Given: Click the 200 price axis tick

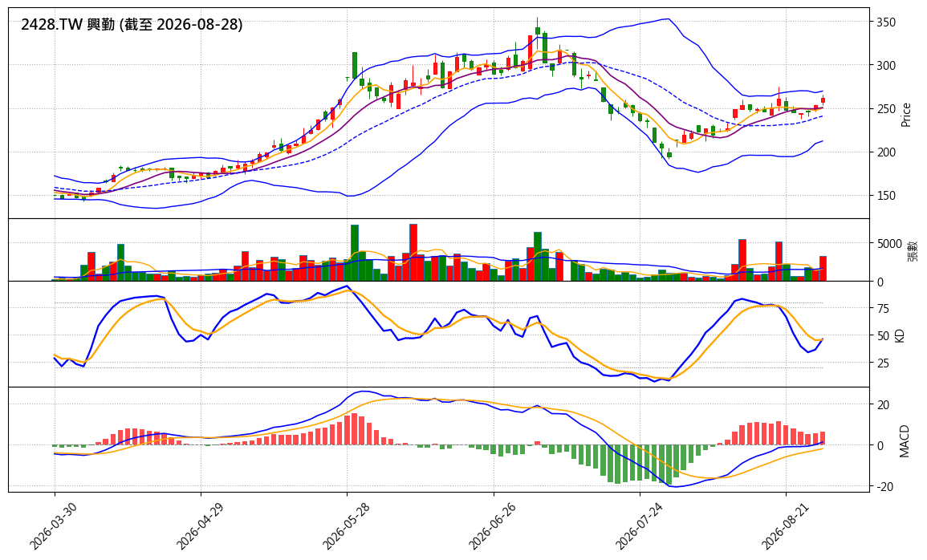Looking at the screenshot, I should point(886,152).
